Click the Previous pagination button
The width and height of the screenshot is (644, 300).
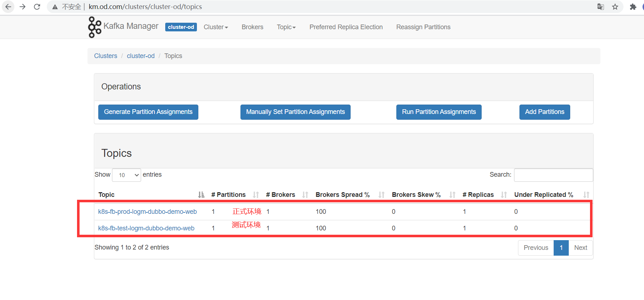click(x=536, y=248)
